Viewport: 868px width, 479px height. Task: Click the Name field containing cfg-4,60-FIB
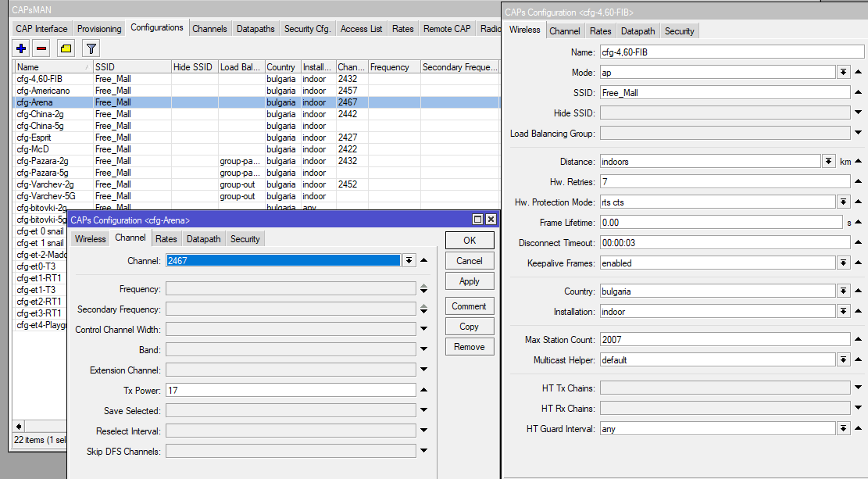coord(732,52)
